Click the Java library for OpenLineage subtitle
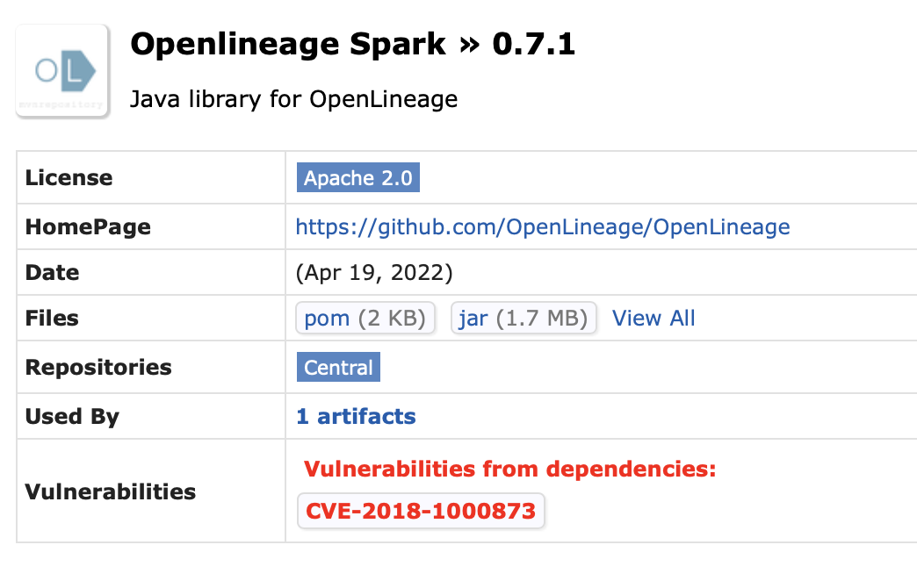This screenshot has height=588, width=917. [293, 99]
